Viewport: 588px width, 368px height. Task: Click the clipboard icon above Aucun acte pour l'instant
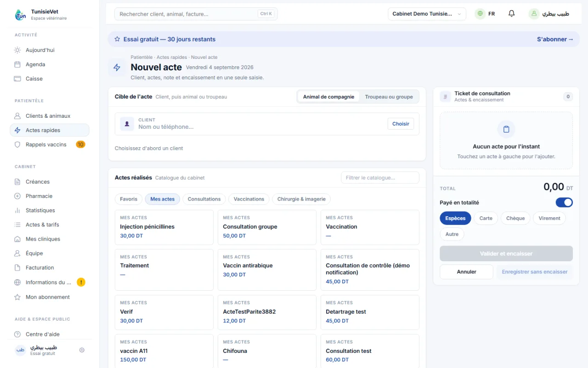click(x=506, y=129)
